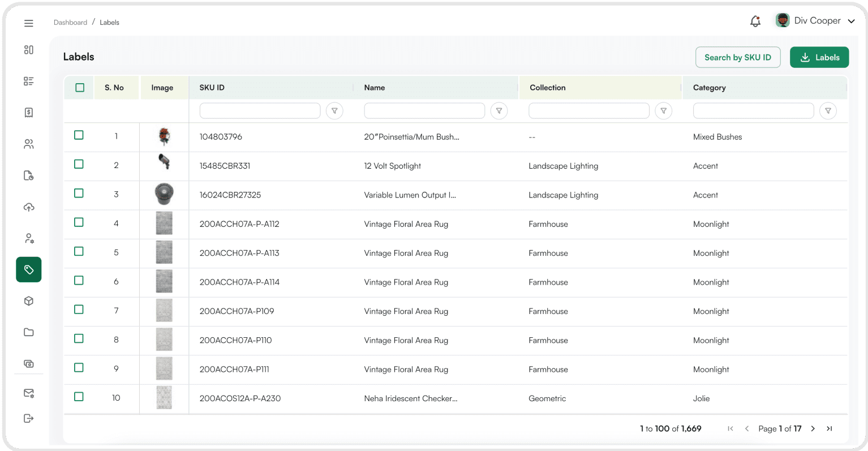Click the 3D box sidebar icon

click(29, 301)
